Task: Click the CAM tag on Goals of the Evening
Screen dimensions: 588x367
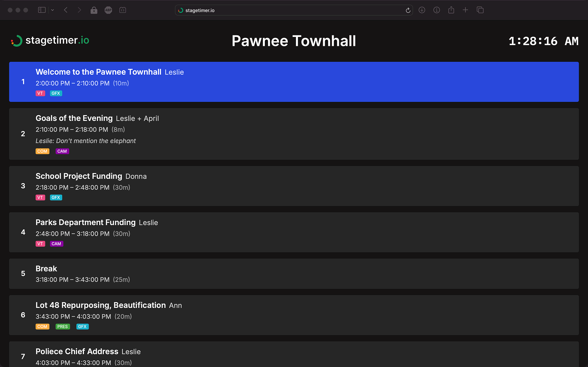Action: (x=62, y=151)
